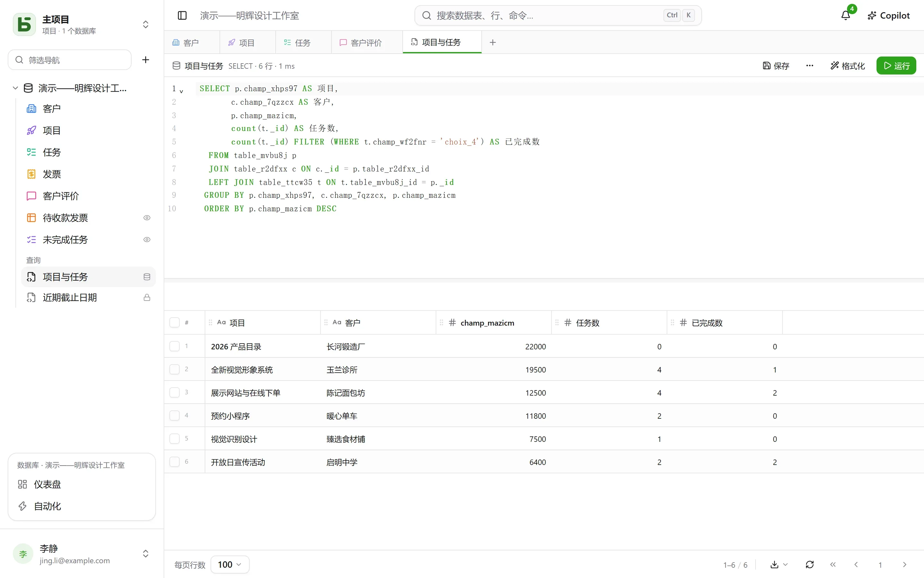Viewport: 924px width, 578px height.
Task: Open the three-dots more options menu
Action: click(x=809, y=66)
